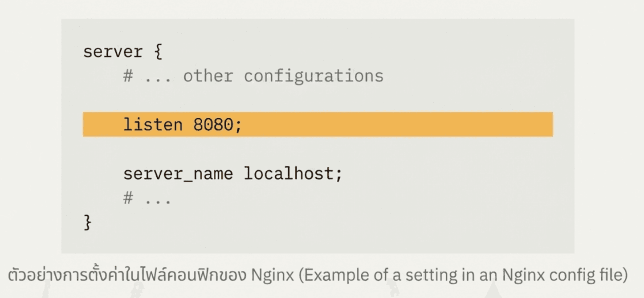
Task: Click the hash symbol before "other configurations"
Action: pyautogui.click(x=128, y=76)
